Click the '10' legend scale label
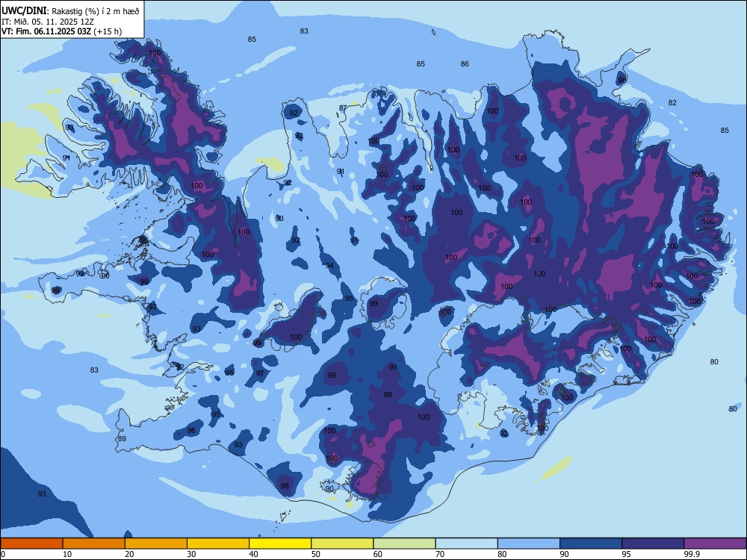This screenshot has height=560, width=747. click(67, 554)
